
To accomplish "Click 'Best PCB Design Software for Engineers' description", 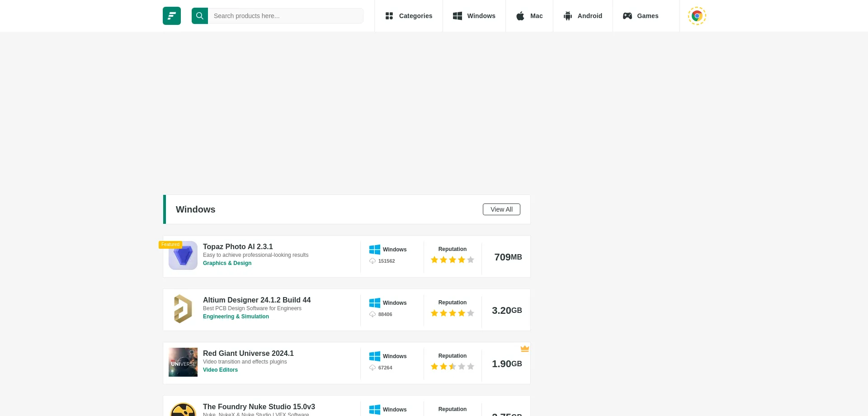I will (x=252, y=308).
